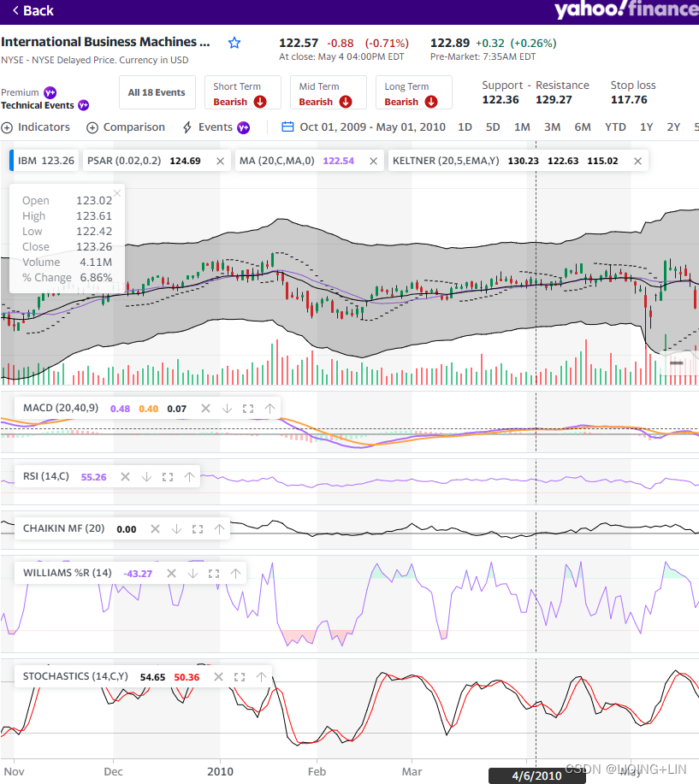Remove the MACD panel
Image resolution: width=699 pixels, height=784 pixels.
(205, 409)
